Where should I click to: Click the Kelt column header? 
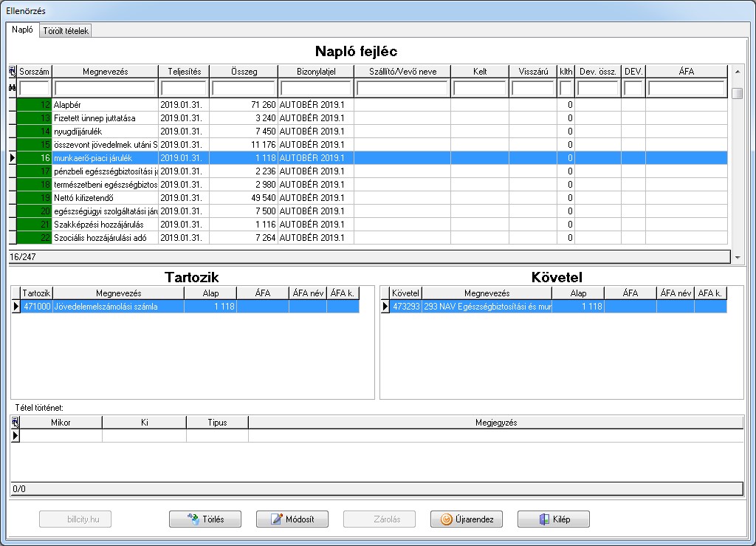[x=480, y=72]
